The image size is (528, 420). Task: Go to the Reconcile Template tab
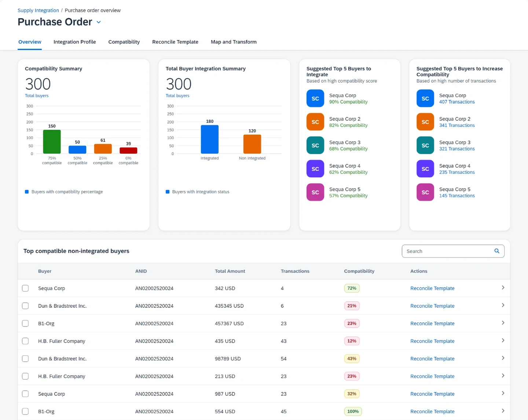pos(175,42)
